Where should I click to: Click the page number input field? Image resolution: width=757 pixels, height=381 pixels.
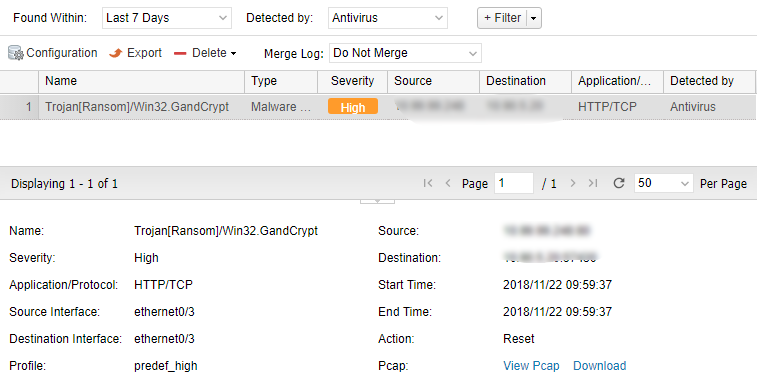coord(514,183)
